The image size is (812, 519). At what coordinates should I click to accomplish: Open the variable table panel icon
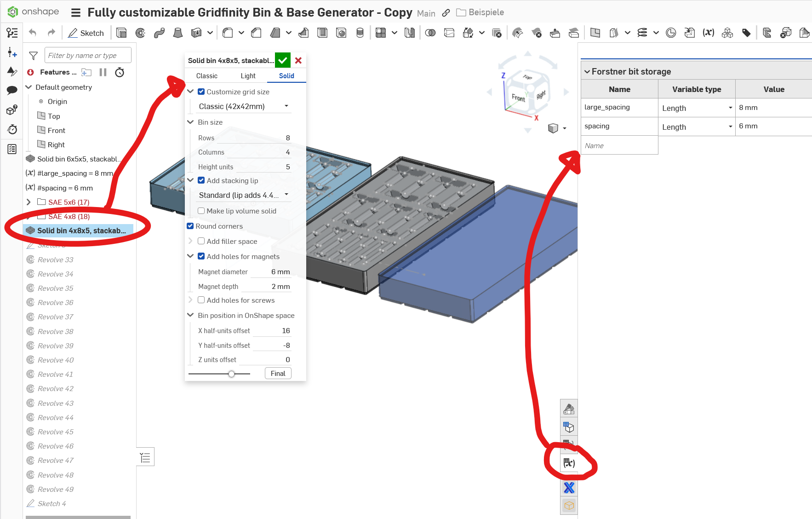point(569,463)
